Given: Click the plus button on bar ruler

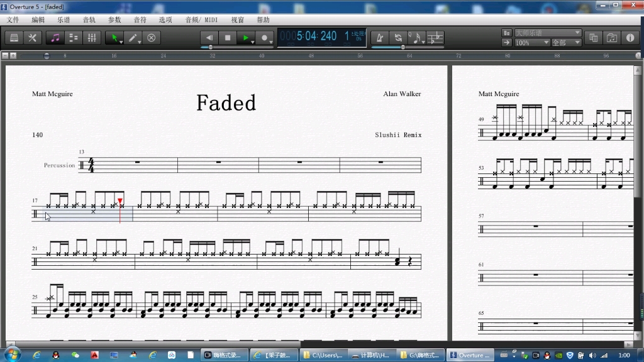Looking at the screenshot, I should 13,55.
